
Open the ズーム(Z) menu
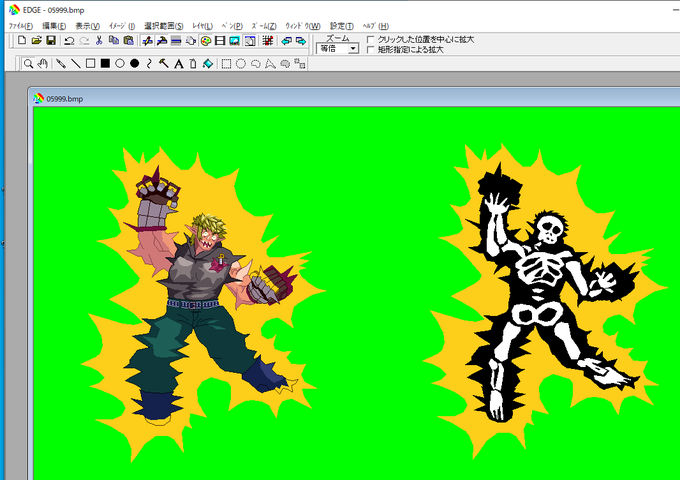(264, 26)
